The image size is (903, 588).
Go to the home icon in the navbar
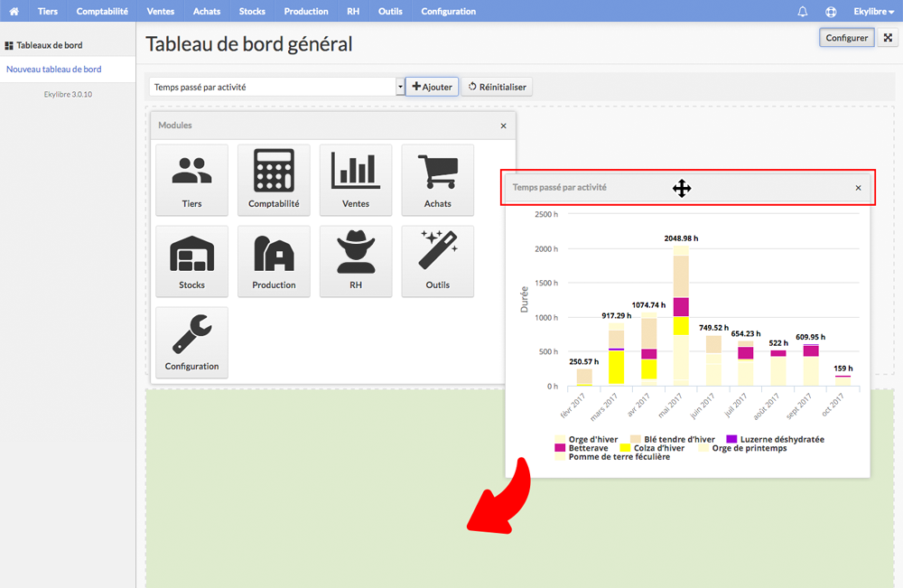pos(14,11)
